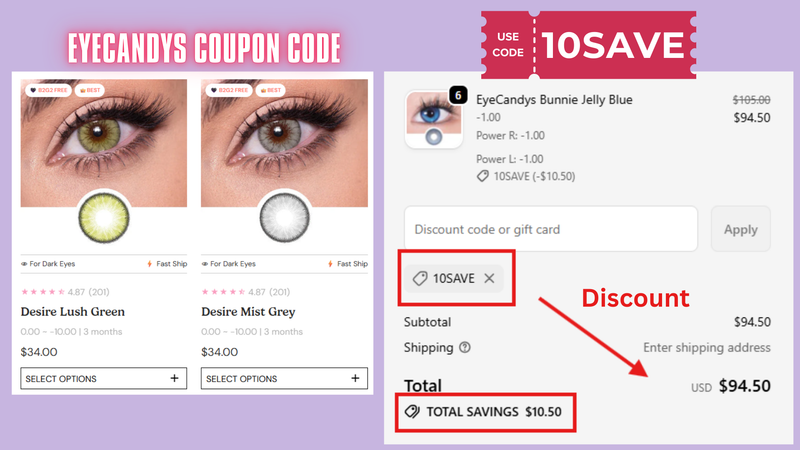Open Select Options for Desire Mist Grey
Viewport: 800px width, 450px height.
tap(284, 378)
